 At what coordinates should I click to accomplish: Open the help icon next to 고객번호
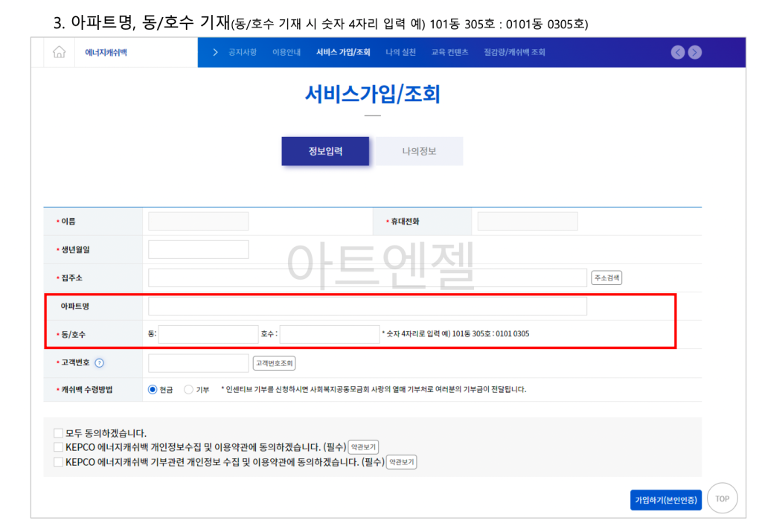tap(100, 363)
